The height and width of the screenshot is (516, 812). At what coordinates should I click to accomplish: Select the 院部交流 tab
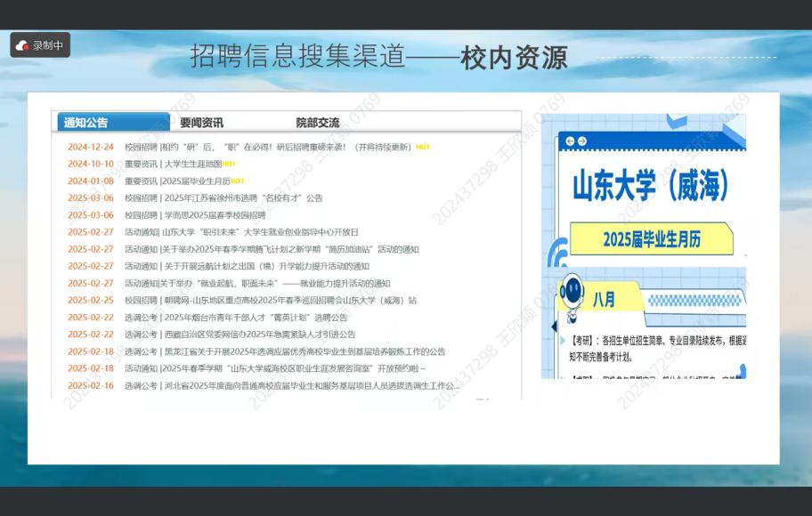point(317,123)
